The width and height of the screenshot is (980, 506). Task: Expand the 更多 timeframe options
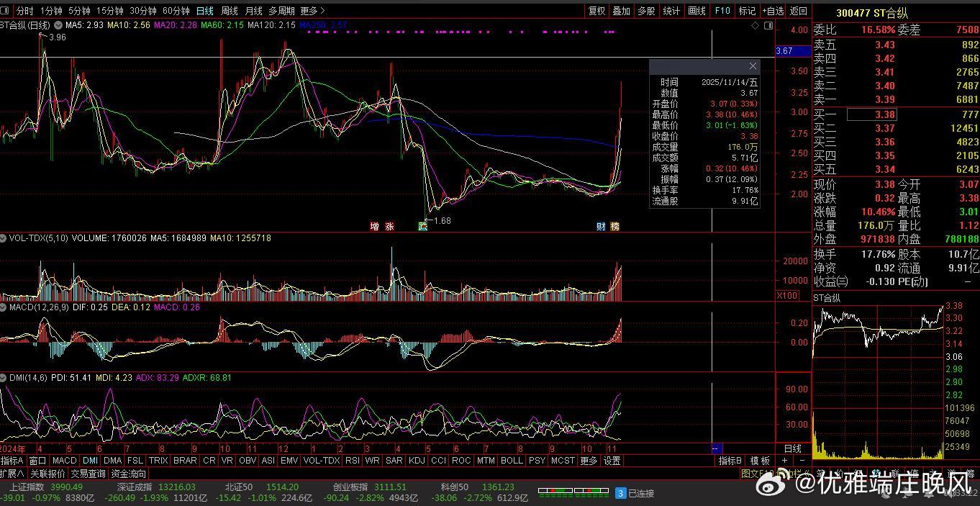[x=312, y=11]
